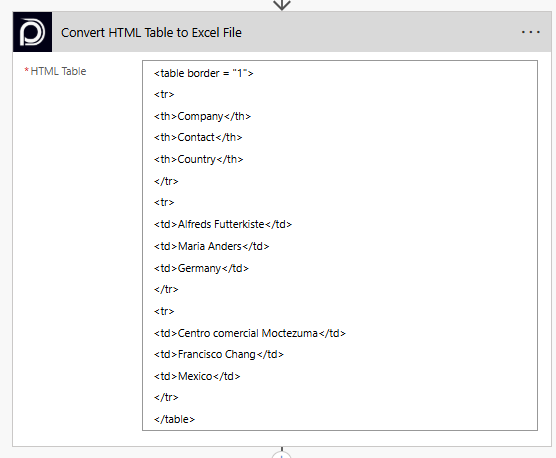Place cursor on the Contact header line
This screenshot has height=458, width=556.
198,137
